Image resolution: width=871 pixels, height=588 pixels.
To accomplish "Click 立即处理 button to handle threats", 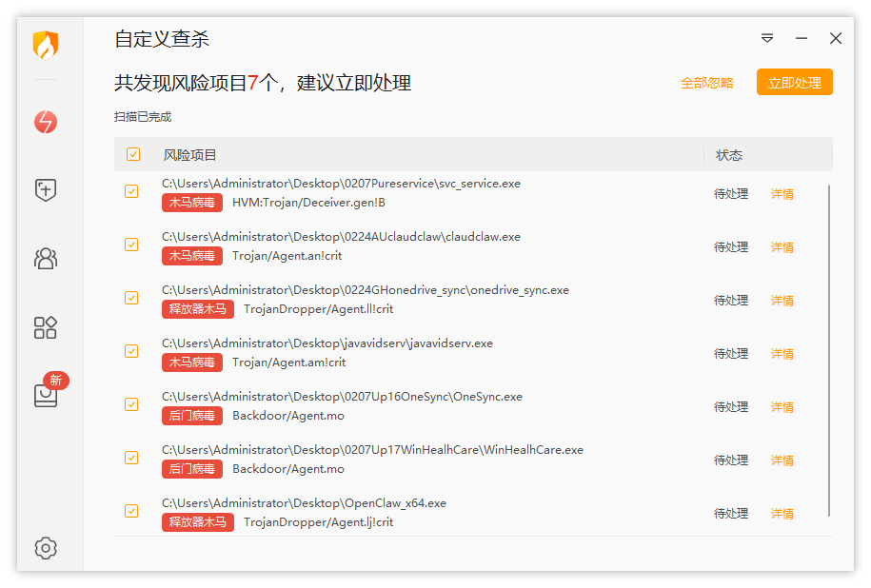I will click(794, 82).
